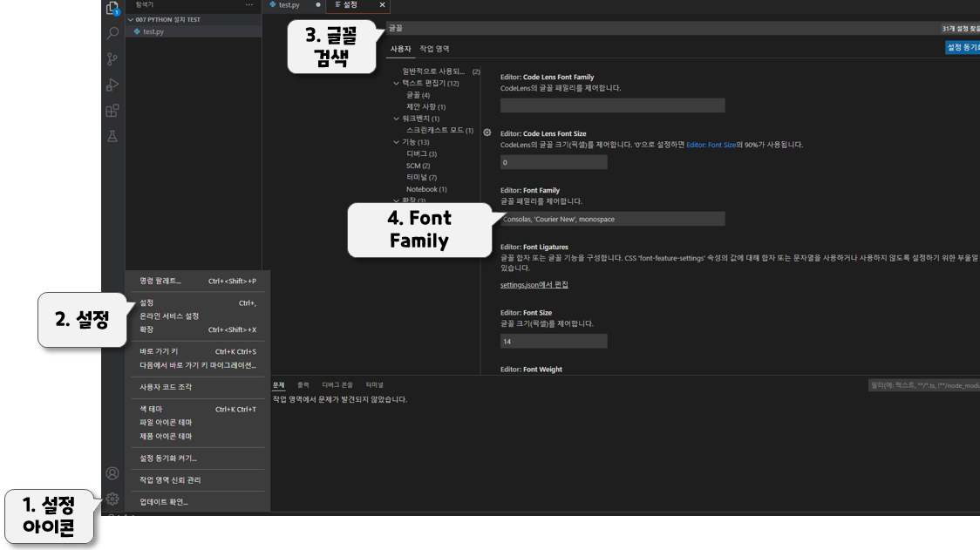Choose 업데이트 확인... menu entry
Image resolution: width=980 pixels, height=550 pixels.
pos(198,502)
